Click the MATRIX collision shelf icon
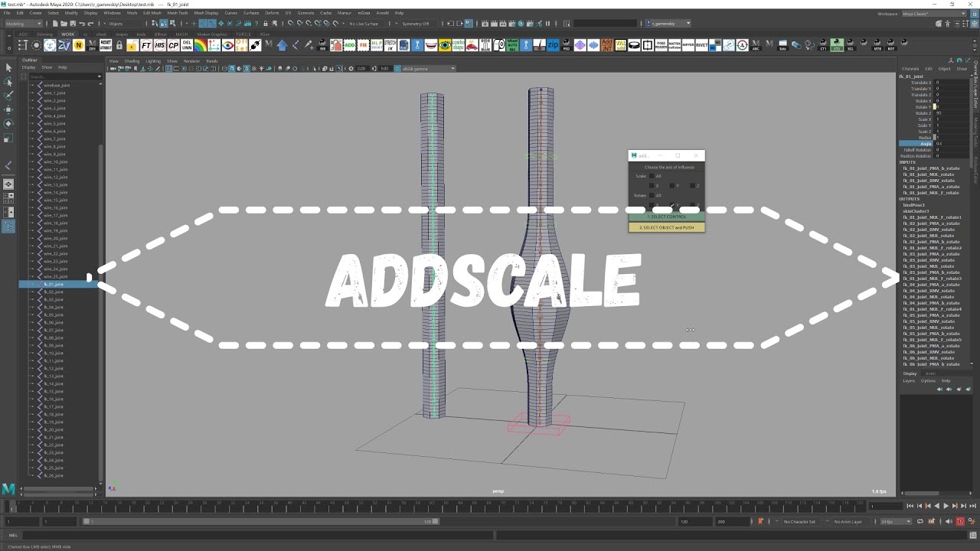Viewport: 980px width, 551px height. click(675, 45)
